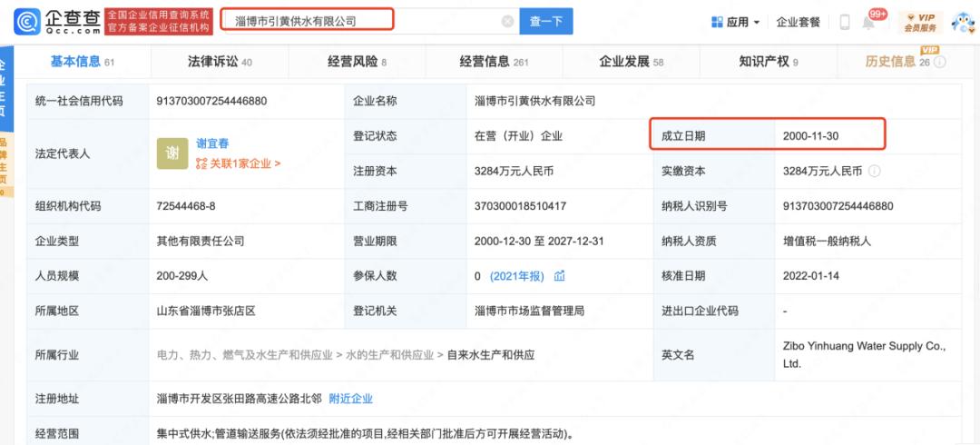The height and width of the screenshot is (445, 980).
Task: Switch to the 经营信息 tab
Action: pyautogui.click(x=495, y=62)
